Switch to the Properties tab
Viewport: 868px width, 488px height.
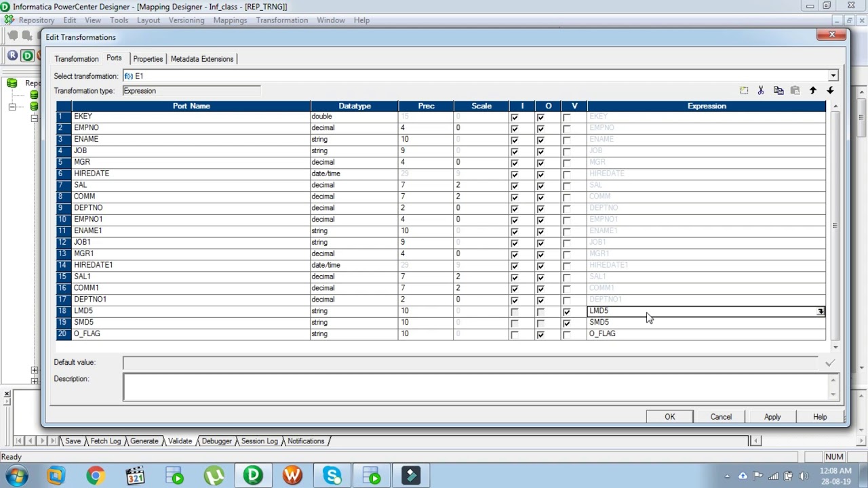coord(148,59)
